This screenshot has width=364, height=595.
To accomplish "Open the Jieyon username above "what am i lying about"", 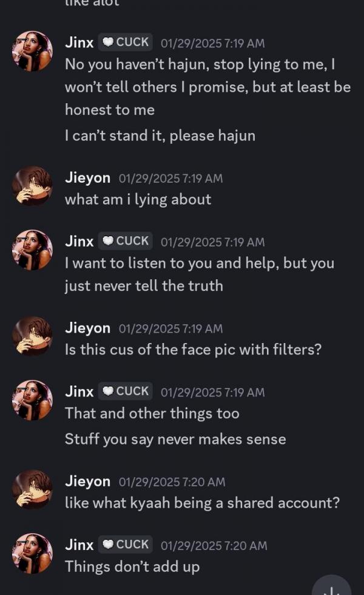I will tap(87, 178).
